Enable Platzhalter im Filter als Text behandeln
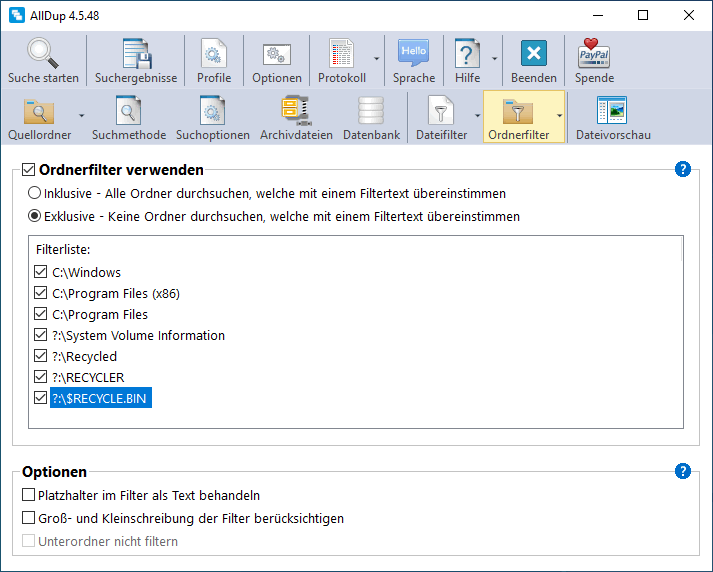Image resolution: width=713 pixels, height=572 pixels. click(28, 495)
